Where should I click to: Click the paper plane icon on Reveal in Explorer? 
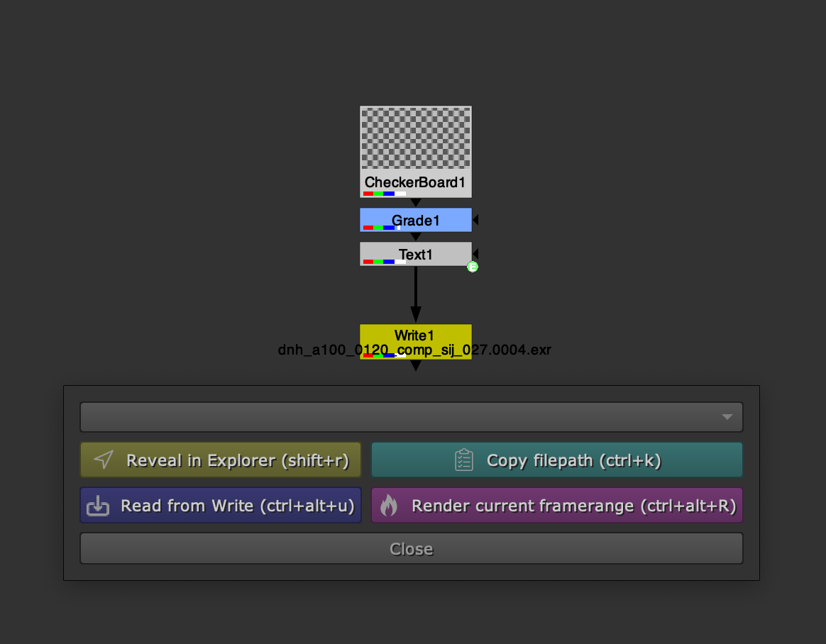pyautogui.click(x=104, y=460)
